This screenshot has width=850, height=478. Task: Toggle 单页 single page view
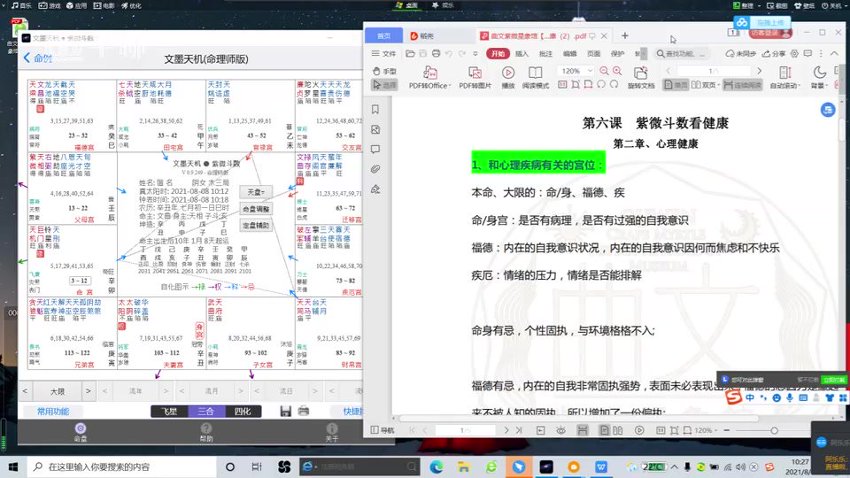pos(676,85)
